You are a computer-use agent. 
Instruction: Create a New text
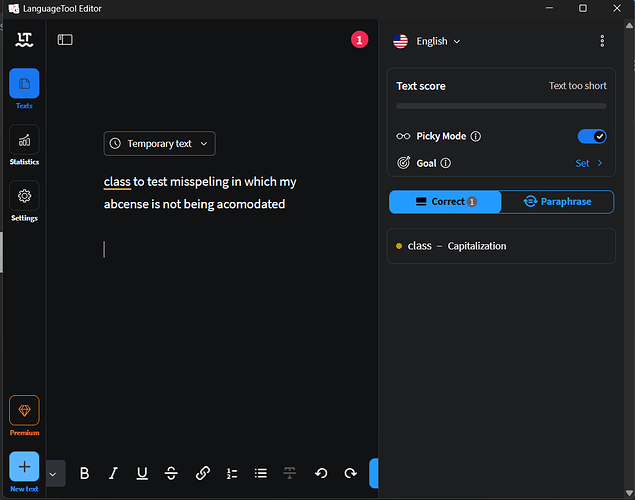(24, 466)
